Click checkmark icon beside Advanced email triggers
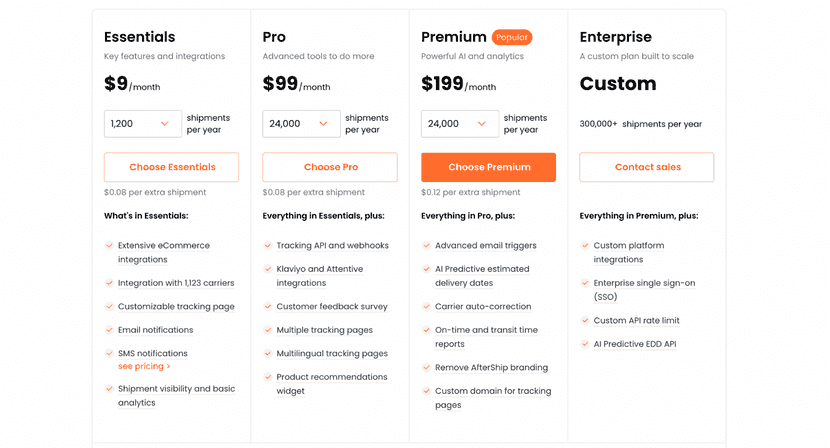830x448 pixels. pyautogui.click(x=426, y=246)
